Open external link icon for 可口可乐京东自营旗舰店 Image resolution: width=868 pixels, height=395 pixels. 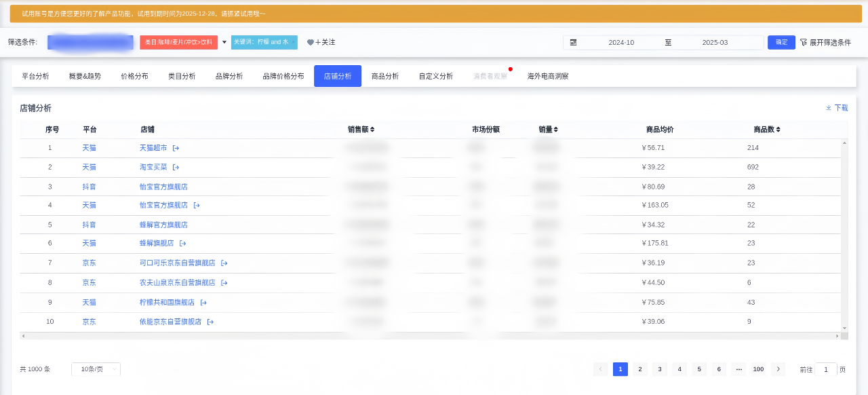click(x=224, y=263)
